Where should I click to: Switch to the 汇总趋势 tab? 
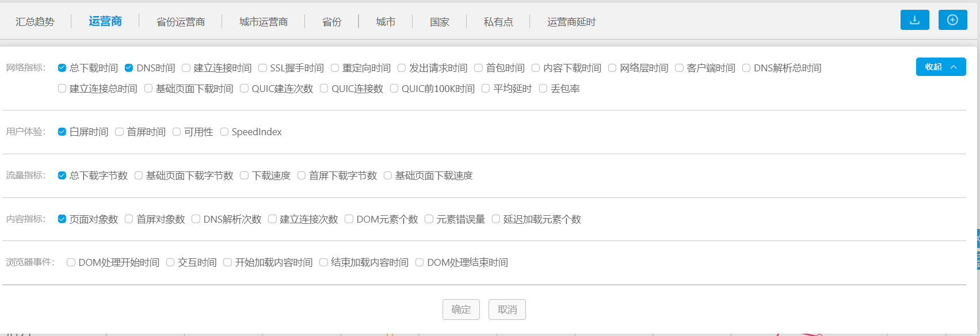click(35, 22)
